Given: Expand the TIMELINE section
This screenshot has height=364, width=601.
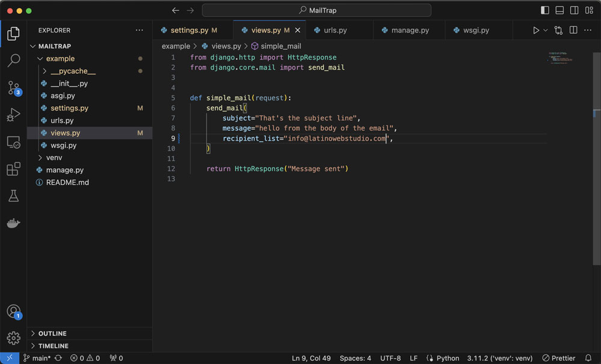Looking at the screenshot, I should (90, 345).
